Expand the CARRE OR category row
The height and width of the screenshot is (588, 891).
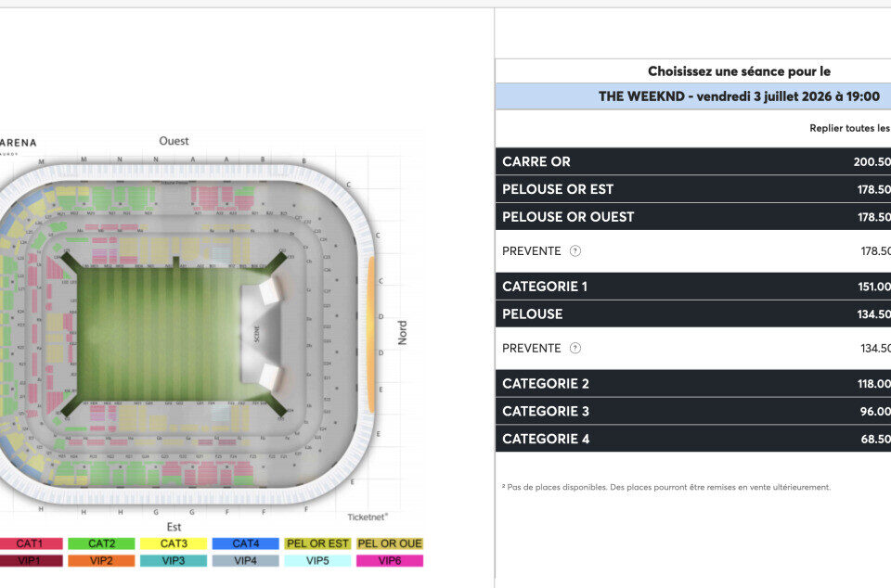(693, 161)
